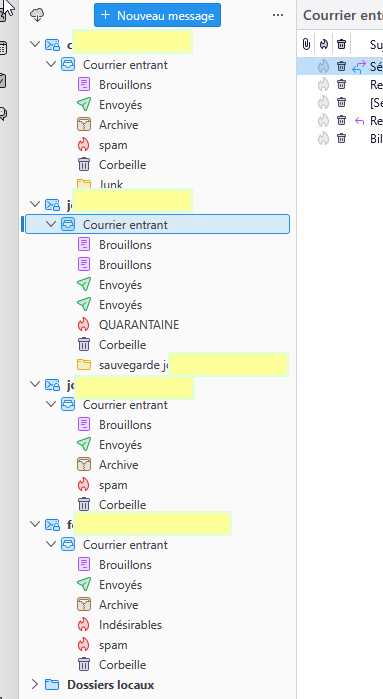This screenshot has width=383, height=699.
Task: Collapse the last account's Courrier entrant
Action: [51, 544]
